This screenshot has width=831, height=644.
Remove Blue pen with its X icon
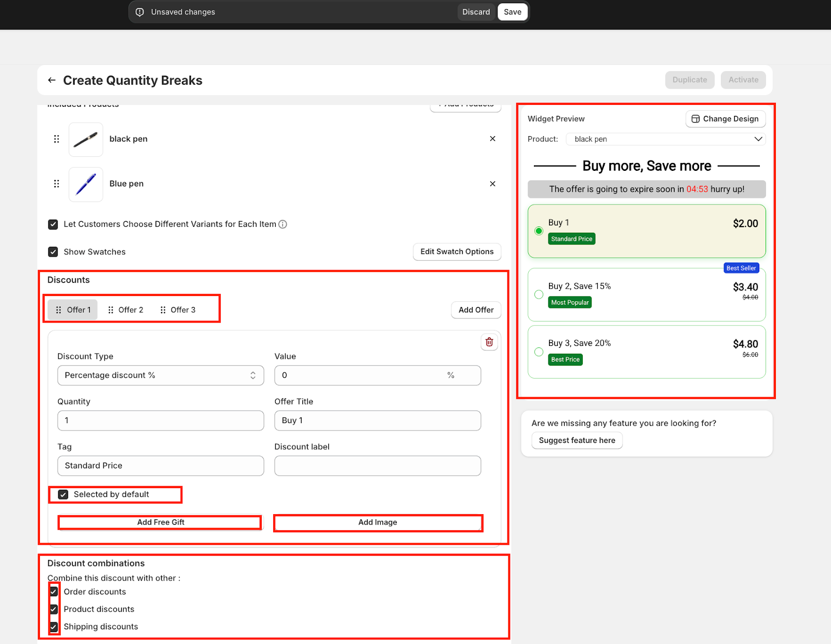(492, 184)
